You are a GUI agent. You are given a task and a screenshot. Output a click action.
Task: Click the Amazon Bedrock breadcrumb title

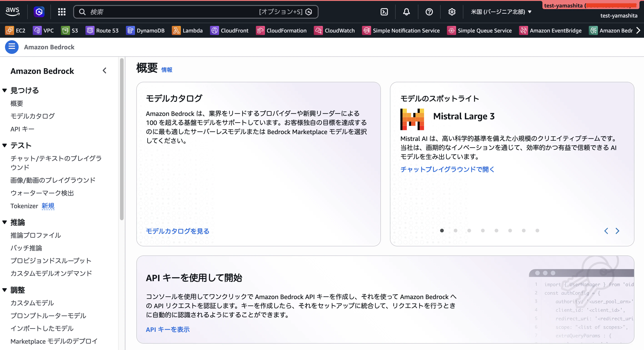tap(49, 47)
